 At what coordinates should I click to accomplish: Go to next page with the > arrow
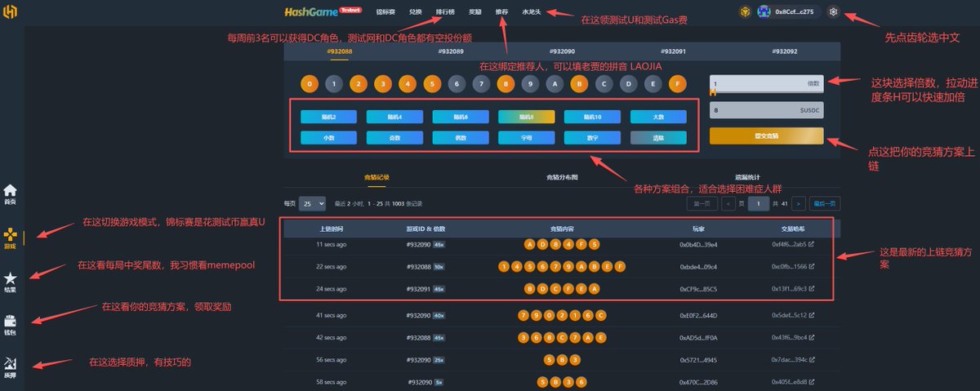[x=798, y=203]
